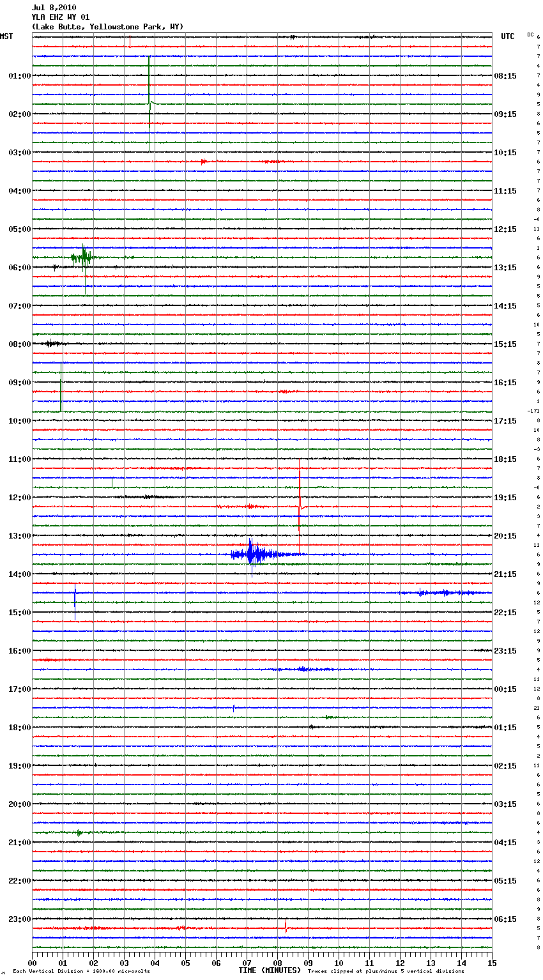Select the '08:00' MST hour label
This screenshot has height=980, width=543.
[x=19, y=344]
